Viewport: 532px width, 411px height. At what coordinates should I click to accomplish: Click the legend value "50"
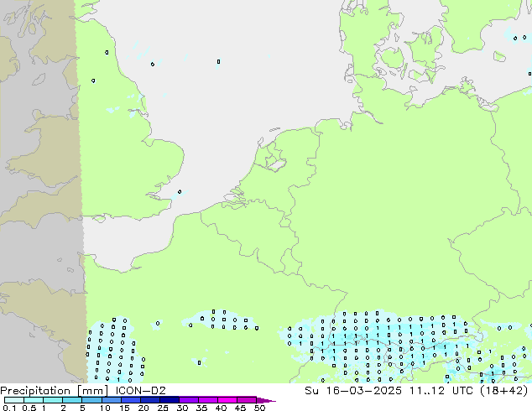coord(259,408)
